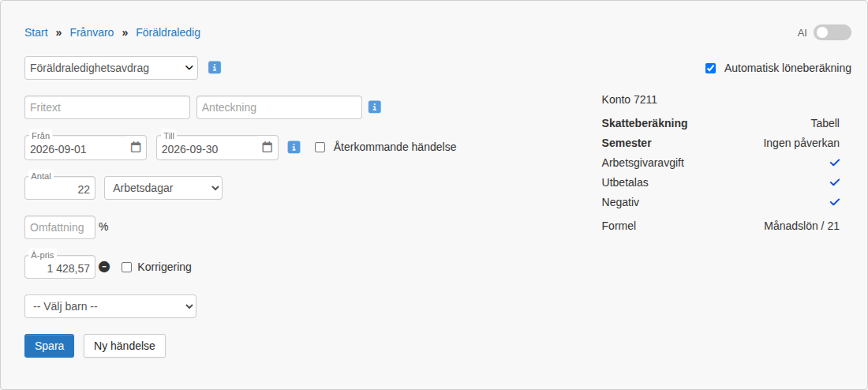The image size is (868, 390).
Task: Click Föräldraledig breadcrumb link
Action: (168, 32)
